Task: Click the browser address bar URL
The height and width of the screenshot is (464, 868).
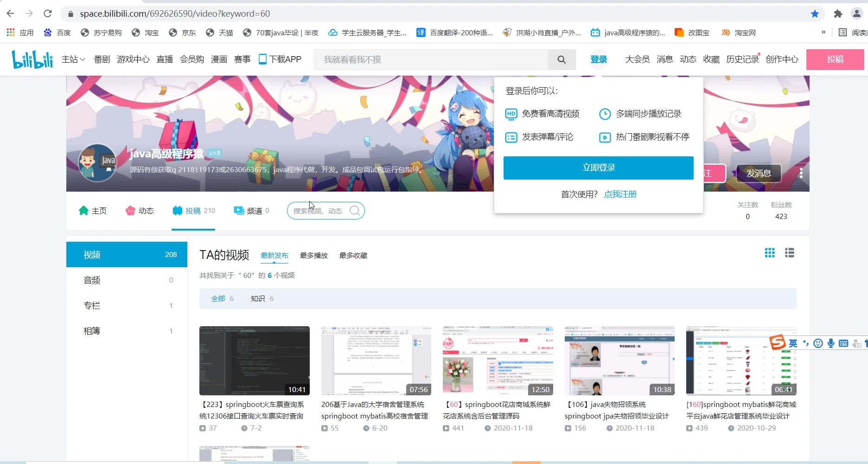Action: coord(175,13)
